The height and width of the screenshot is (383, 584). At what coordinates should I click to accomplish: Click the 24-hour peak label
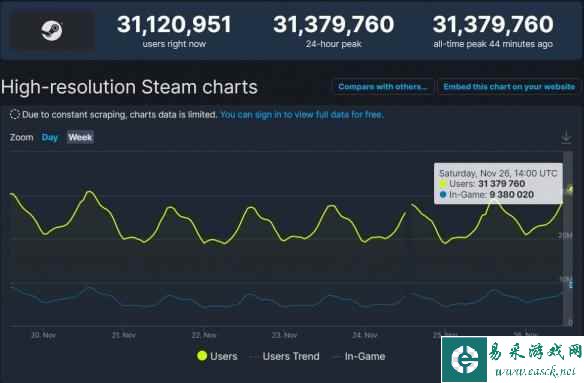(334, 44)
